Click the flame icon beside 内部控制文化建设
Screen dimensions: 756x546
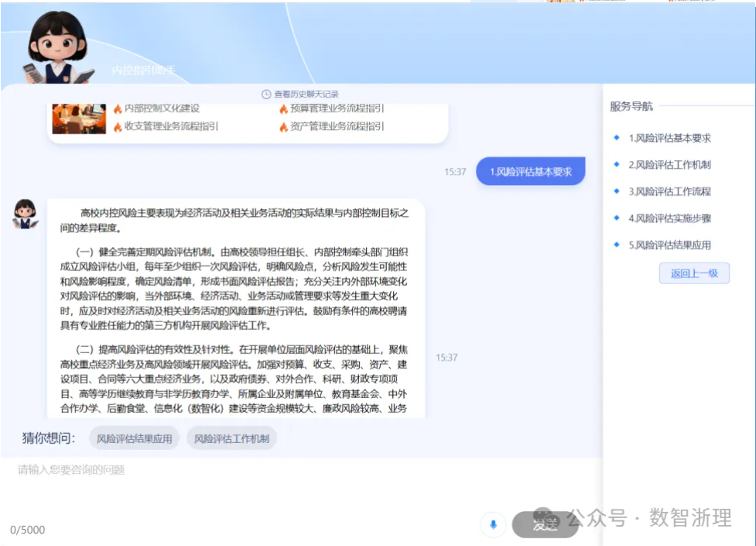pyautogui.click(x=118, y=109)
